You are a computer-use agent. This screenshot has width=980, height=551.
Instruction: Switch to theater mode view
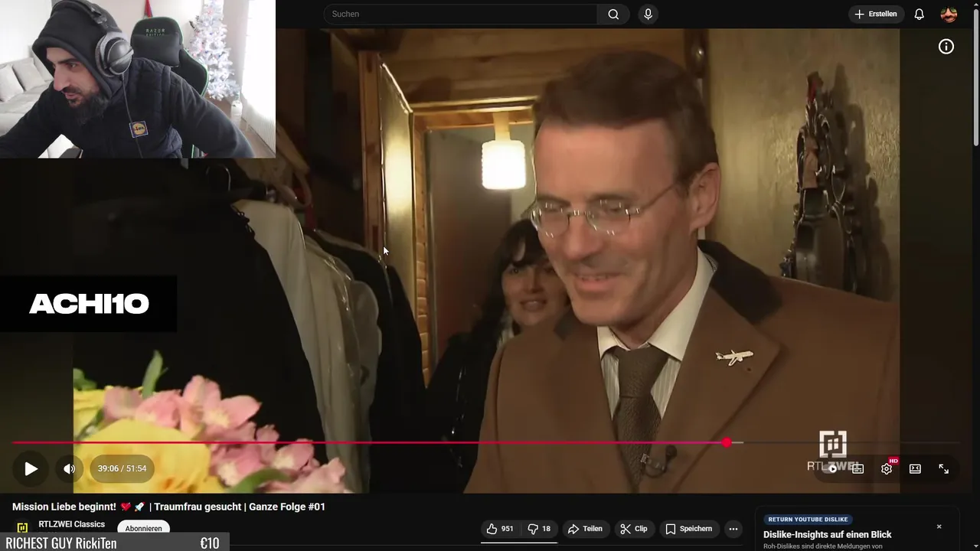point(915,469)
